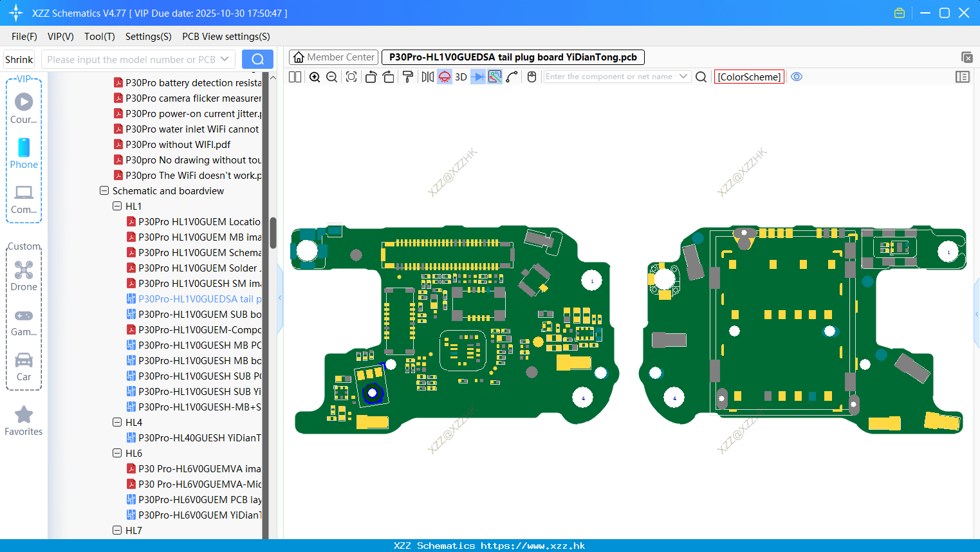Open the right side panel layout icon

point(963,77)
